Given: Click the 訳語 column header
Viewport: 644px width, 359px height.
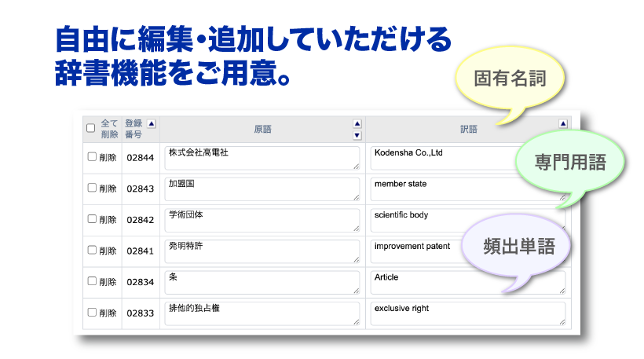Looking at the screenshot, I should 469,130.
